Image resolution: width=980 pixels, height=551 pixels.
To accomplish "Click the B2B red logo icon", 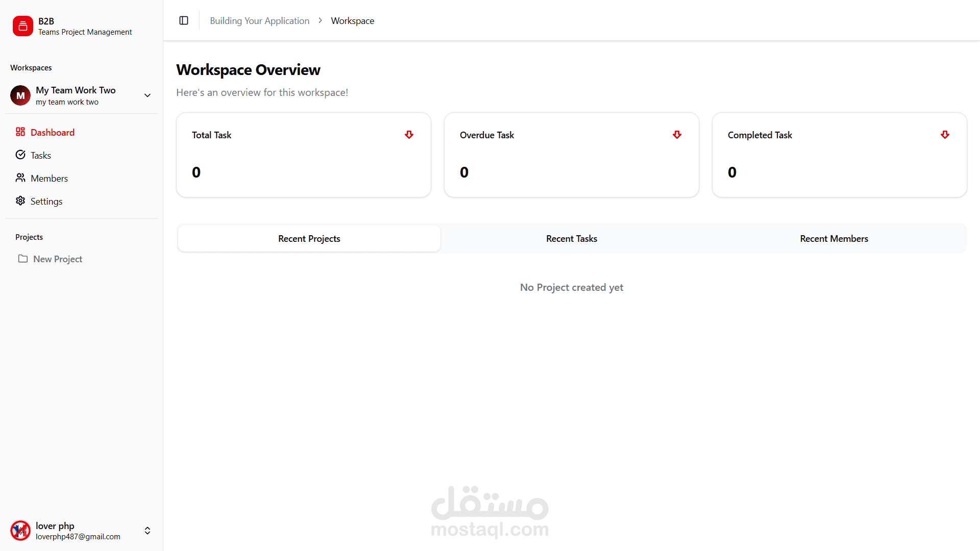I will 22,26.
